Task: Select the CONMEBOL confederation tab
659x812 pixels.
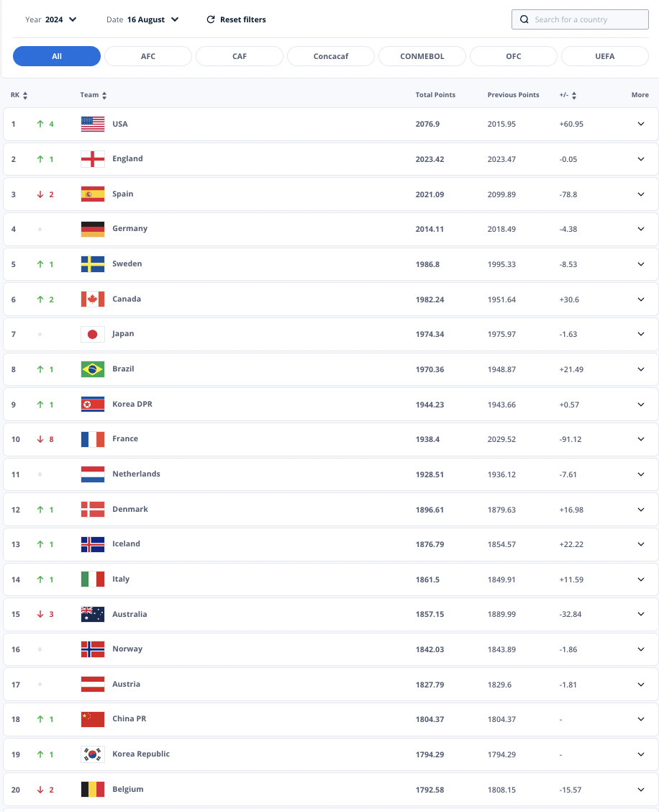Action: coord(422,56)
